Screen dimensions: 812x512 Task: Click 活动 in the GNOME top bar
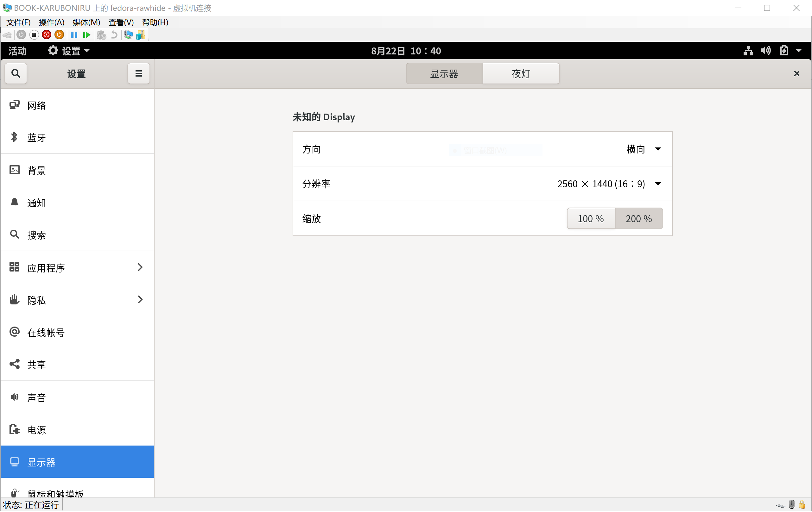point(17,51)
